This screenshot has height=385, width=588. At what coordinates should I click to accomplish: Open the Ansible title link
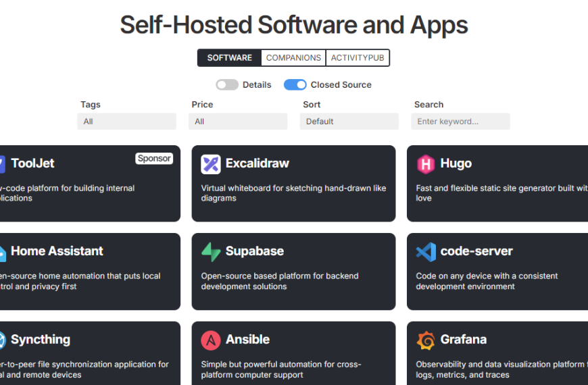coord(247,340)
